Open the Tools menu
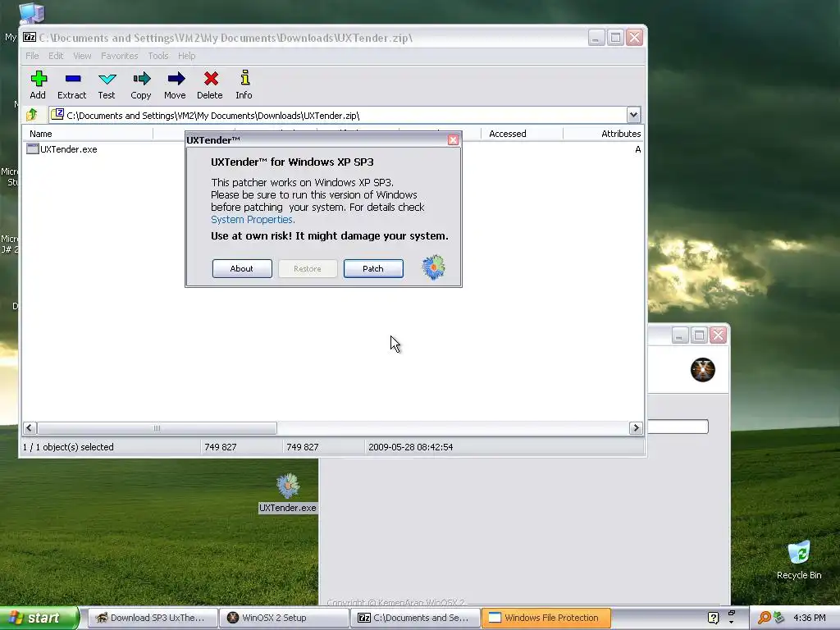Image resolution: width=840 pixels, height=630 pixels. pos(158,56)
